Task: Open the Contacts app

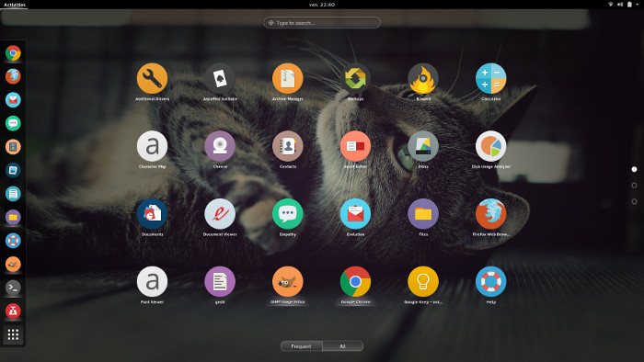Action: coord(287,146)
